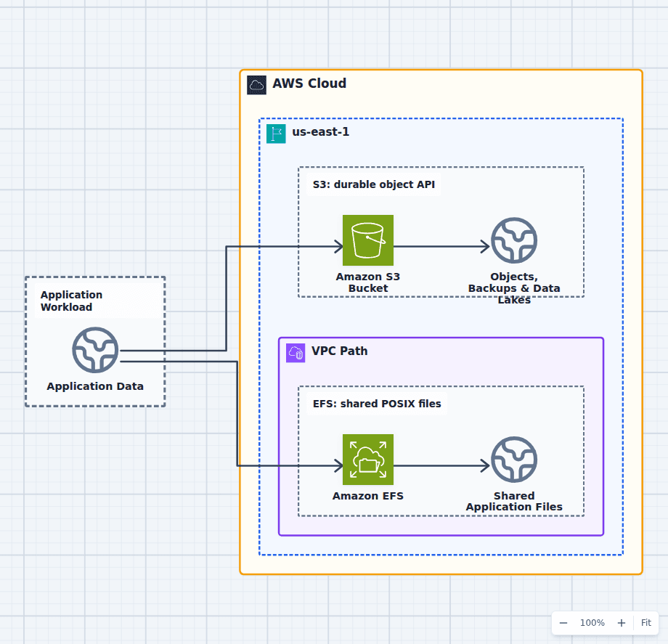Image resolution: width=668 pixels, height=644 pixels.
Task: Select the Amazon S3 Bucket icon
Action: [367, 240]
